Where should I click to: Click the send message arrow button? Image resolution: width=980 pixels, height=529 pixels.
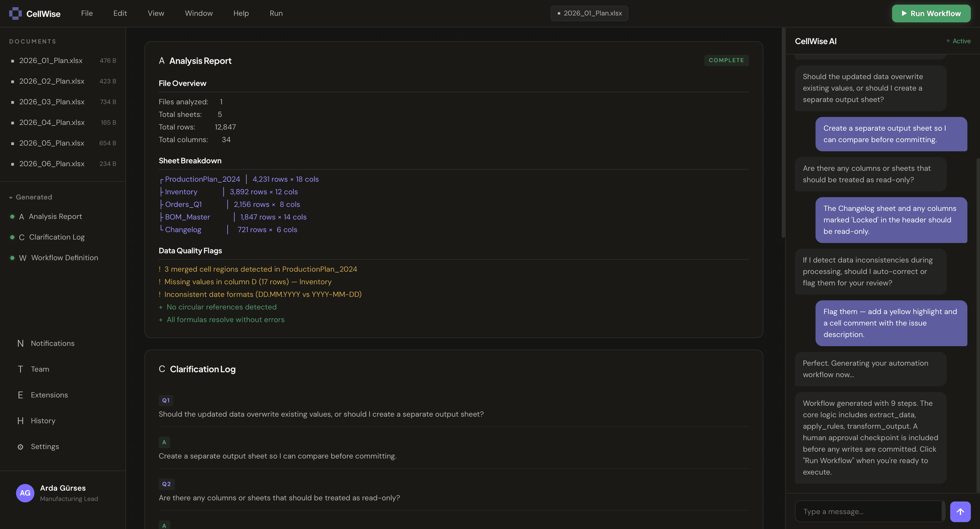(960, 512)
